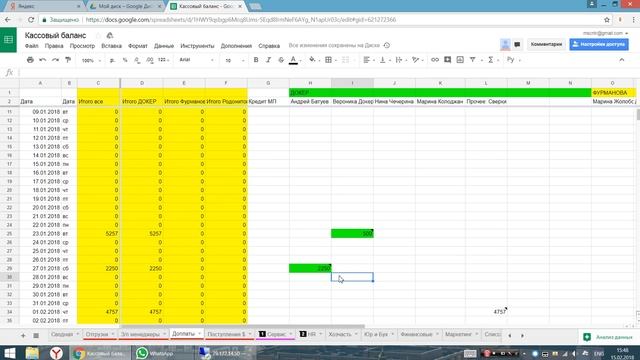Image resolution: width=640 pixels, height=360 pixels.
Task: Open the font size dropdown
Action: 234,60
